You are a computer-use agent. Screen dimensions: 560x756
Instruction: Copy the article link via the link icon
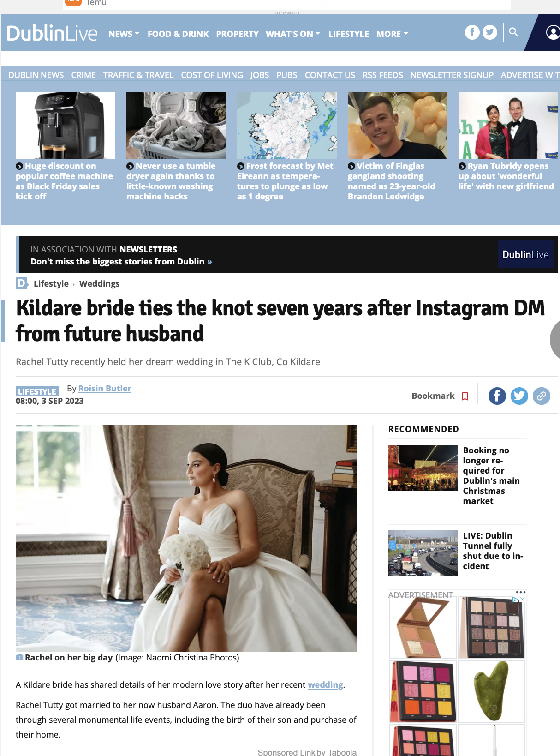tap(542, 396)
